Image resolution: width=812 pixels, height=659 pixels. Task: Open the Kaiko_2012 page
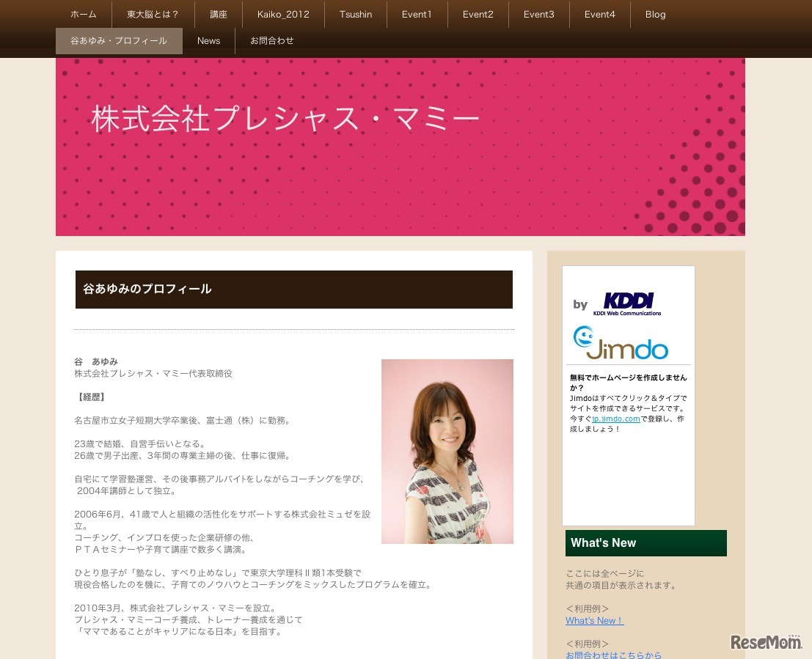tap(283, 14)
